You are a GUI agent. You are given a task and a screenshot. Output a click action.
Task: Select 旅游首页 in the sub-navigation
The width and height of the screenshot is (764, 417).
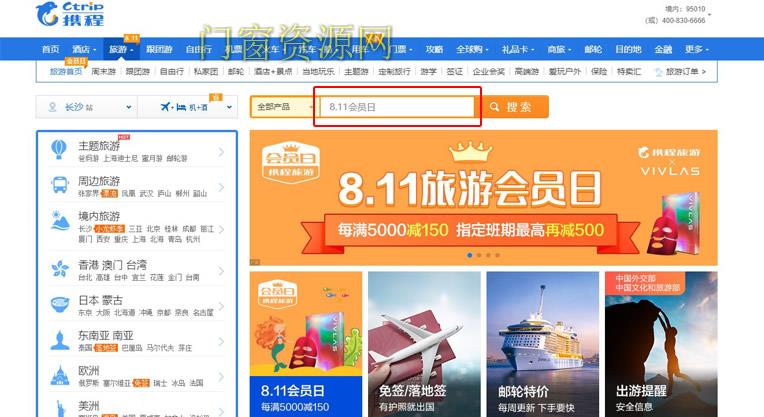pyautogui.click(x=66, y=72)
